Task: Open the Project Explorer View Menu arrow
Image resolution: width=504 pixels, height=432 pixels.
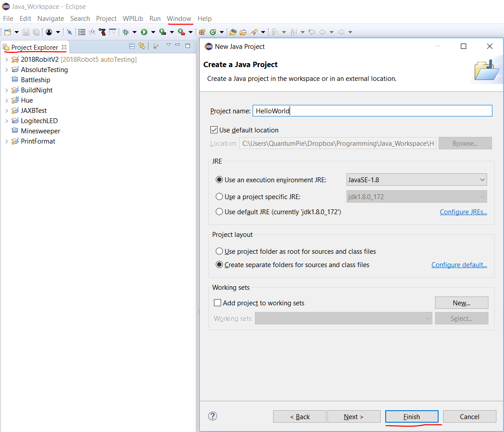Action: tap(169, 45)
